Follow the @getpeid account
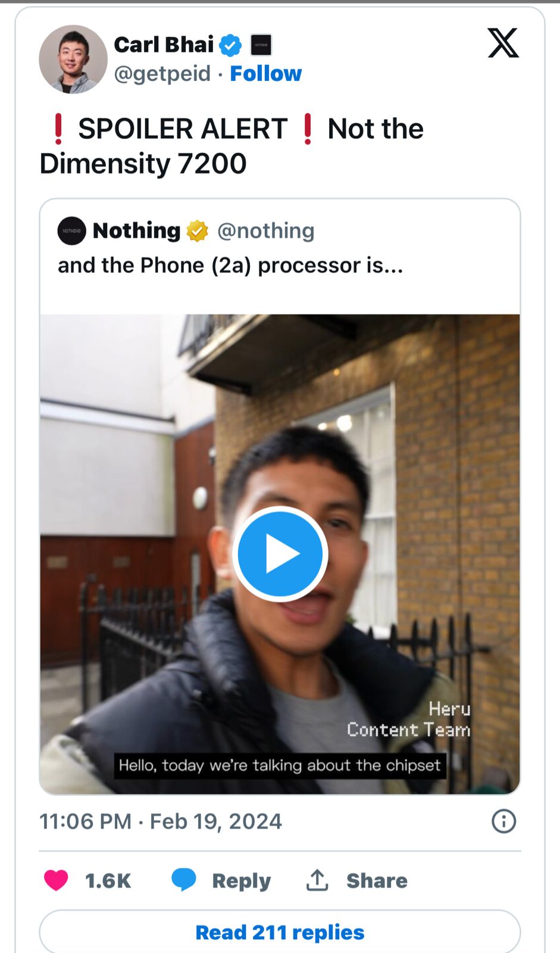 pyautogui.click(x=265, y=74)
